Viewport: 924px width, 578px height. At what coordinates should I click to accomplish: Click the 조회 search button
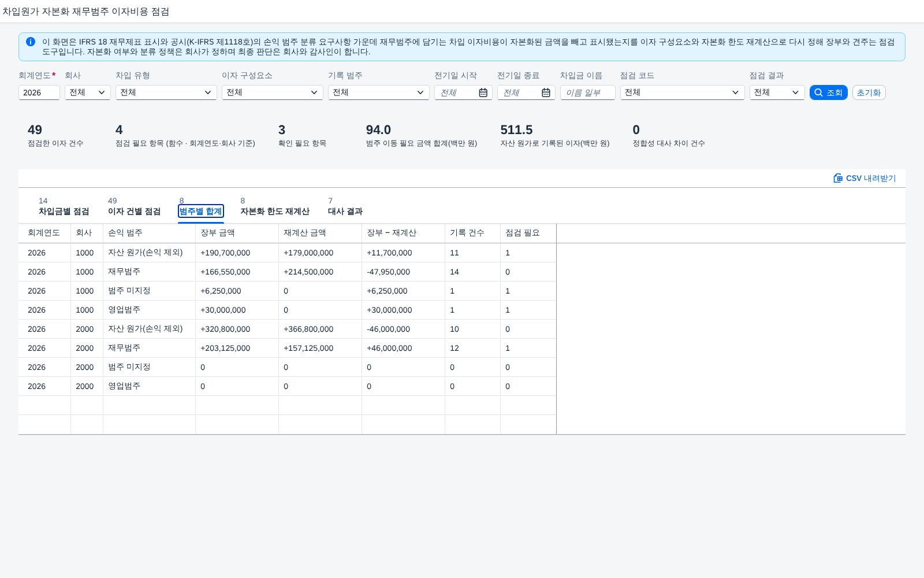coord(829,92)
